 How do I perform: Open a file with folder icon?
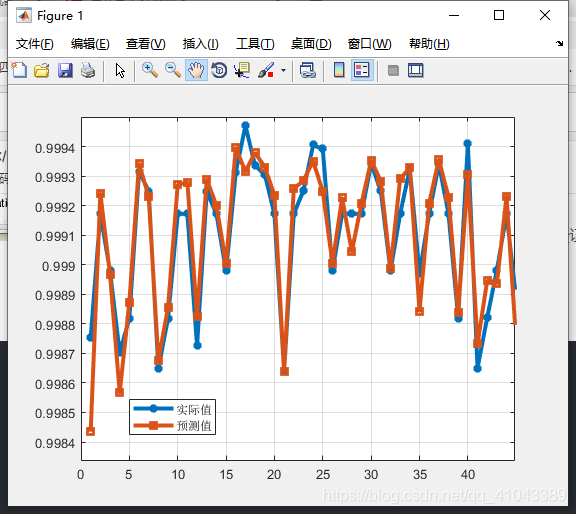(x=42, y=70)
